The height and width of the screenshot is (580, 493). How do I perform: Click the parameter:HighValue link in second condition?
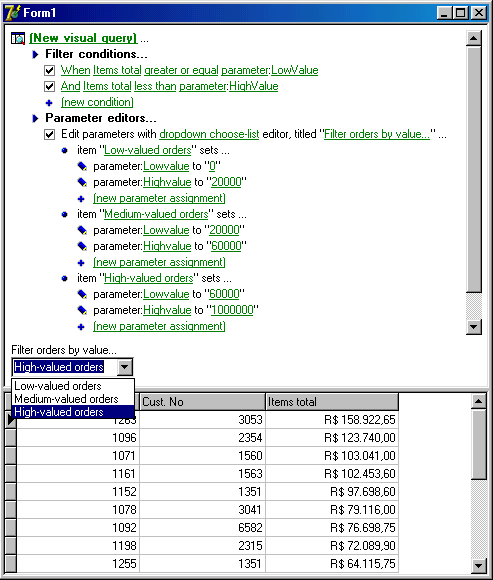(229, 86)
